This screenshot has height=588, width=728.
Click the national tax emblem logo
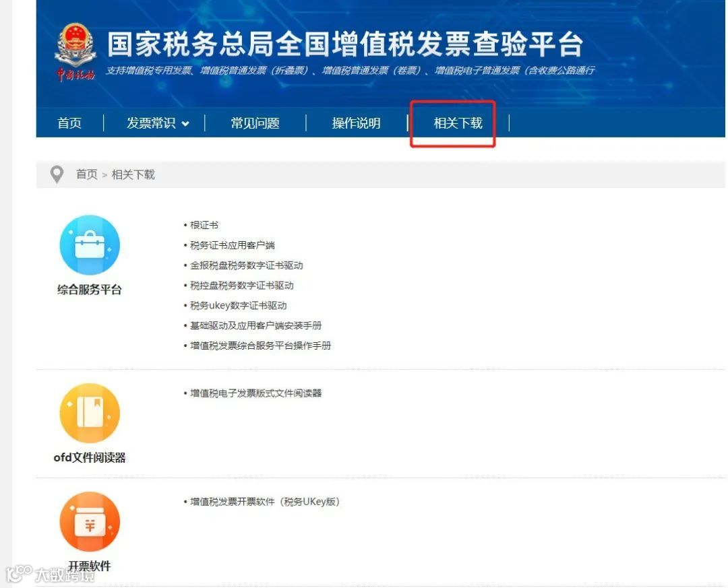pos(75,52)
